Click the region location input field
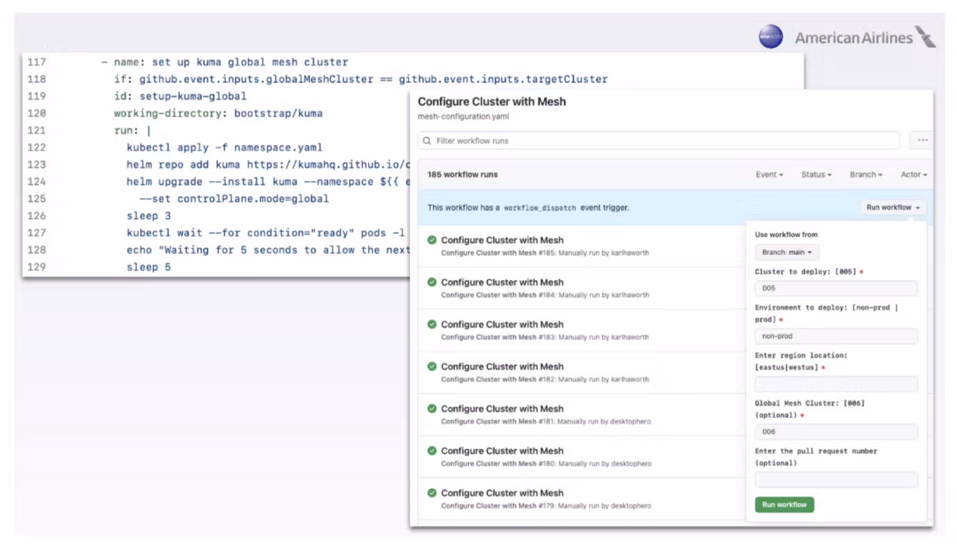This screenshot has width=957, height=560. pyautogui.click(x=836, y=384)
